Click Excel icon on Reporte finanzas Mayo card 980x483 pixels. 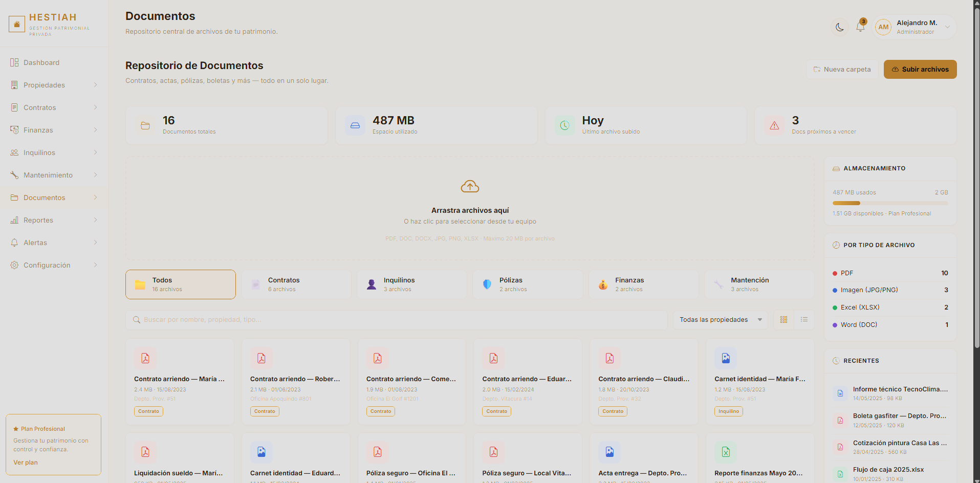point(726,452)
